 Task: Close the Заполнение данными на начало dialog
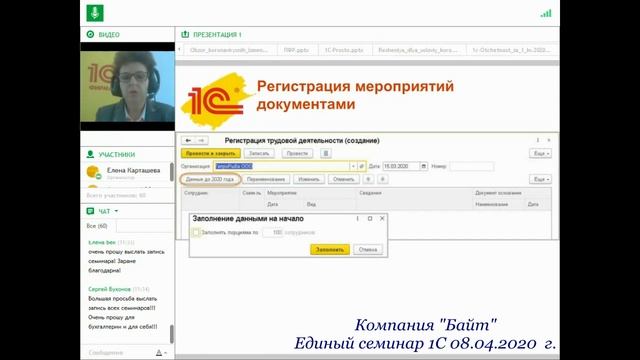382,219
